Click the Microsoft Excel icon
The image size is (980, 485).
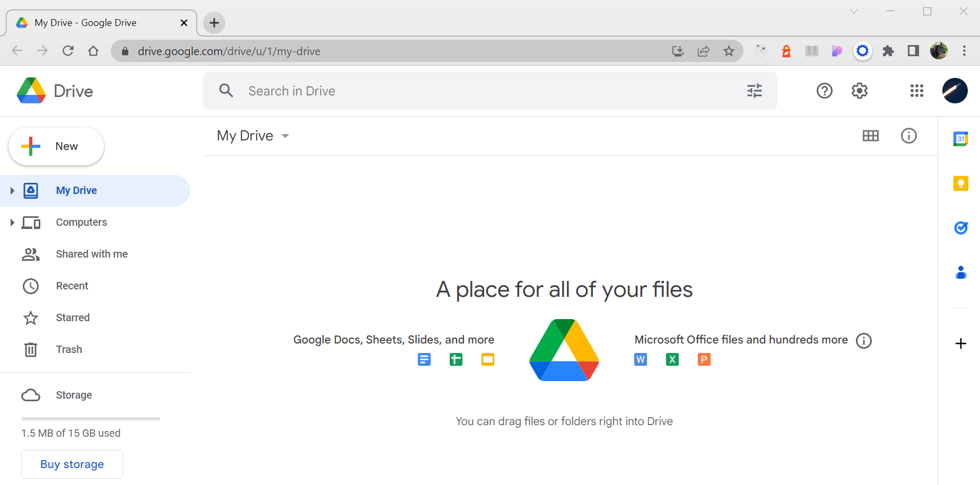pos(672,359)
